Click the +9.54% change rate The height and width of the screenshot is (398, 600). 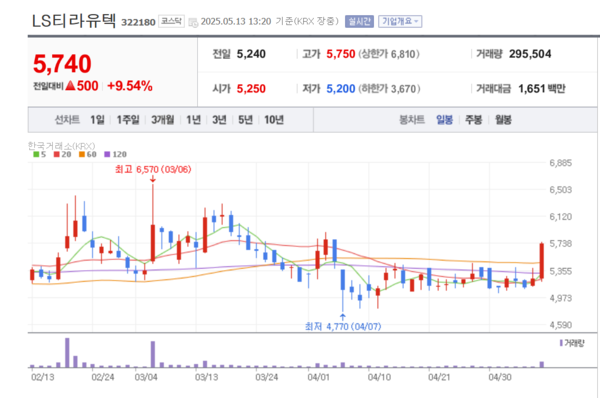click(130, 86)
